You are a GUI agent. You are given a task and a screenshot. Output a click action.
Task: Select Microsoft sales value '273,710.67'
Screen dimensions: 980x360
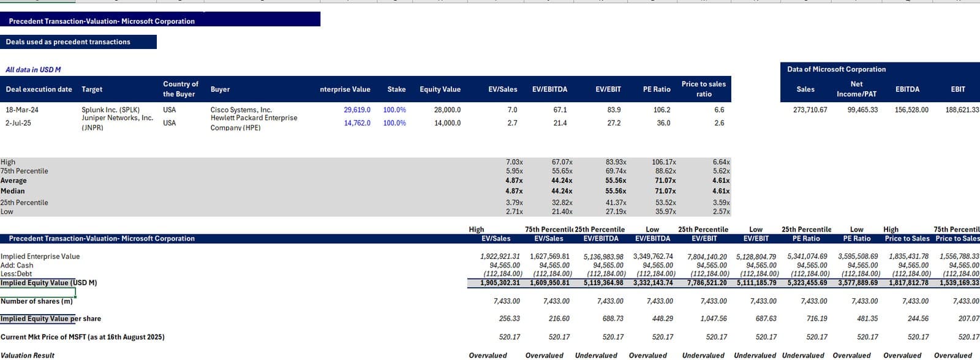click(810, 110)
